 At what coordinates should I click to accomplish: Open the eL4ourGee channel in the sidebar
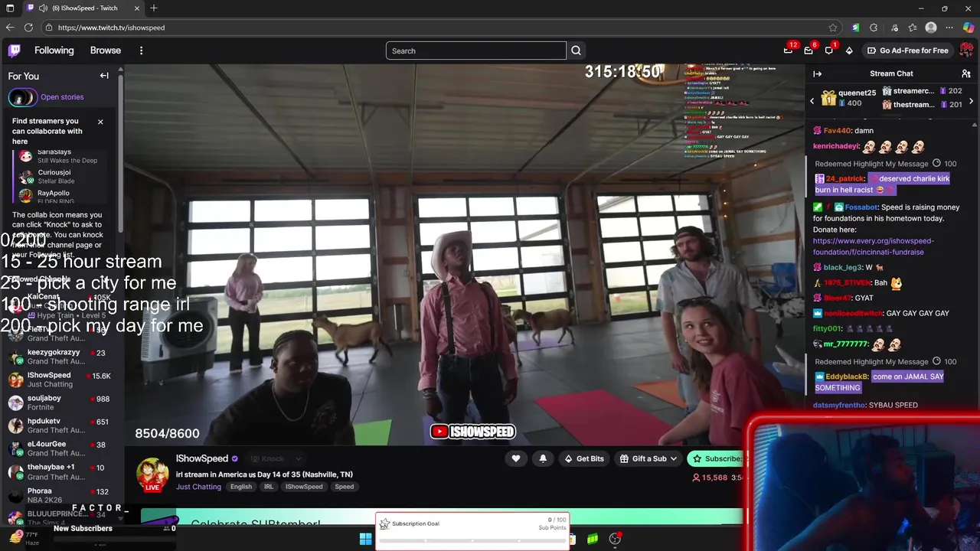pos(60,448)
